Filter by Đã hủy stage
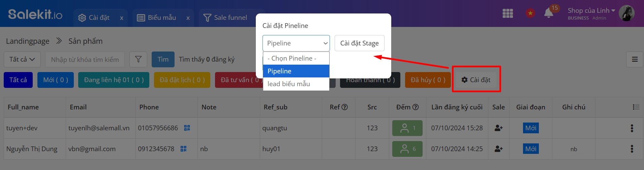 [x=428, y=80]
